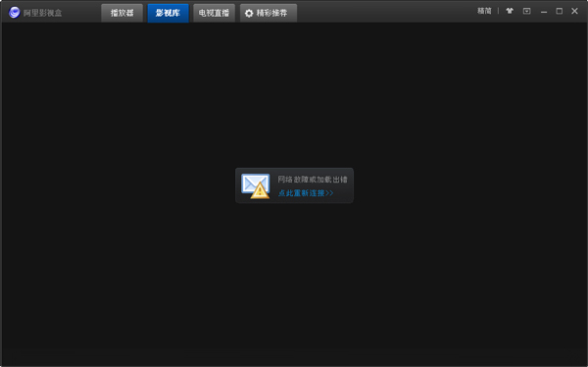Minimize the 阿里影视盒 window
588x367 pixels.
[x=544, y=11]
